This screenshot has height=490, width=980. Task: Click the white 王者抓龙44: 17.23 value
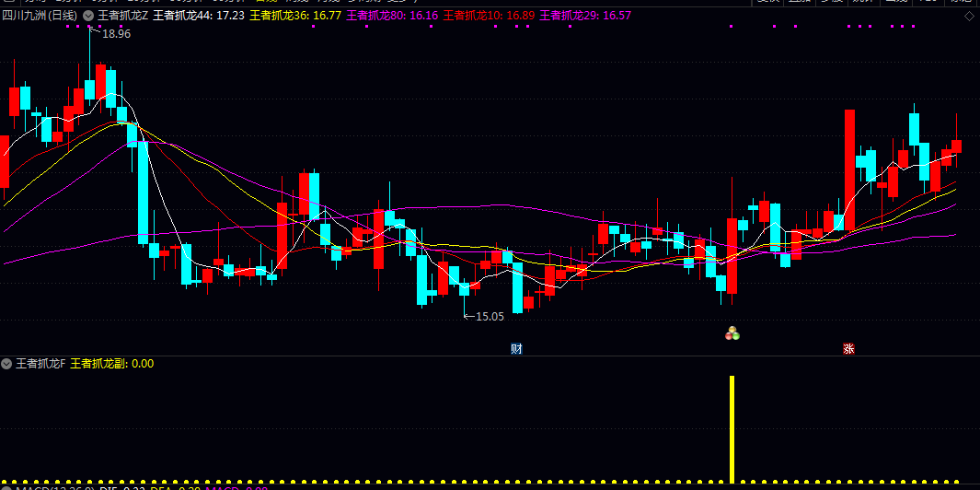tap(199, 15)
